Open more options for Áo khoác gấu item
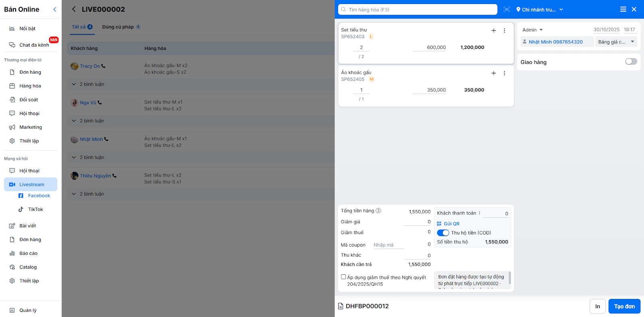The height and width of the screenshot is (317, 644). tap(504, 73)
